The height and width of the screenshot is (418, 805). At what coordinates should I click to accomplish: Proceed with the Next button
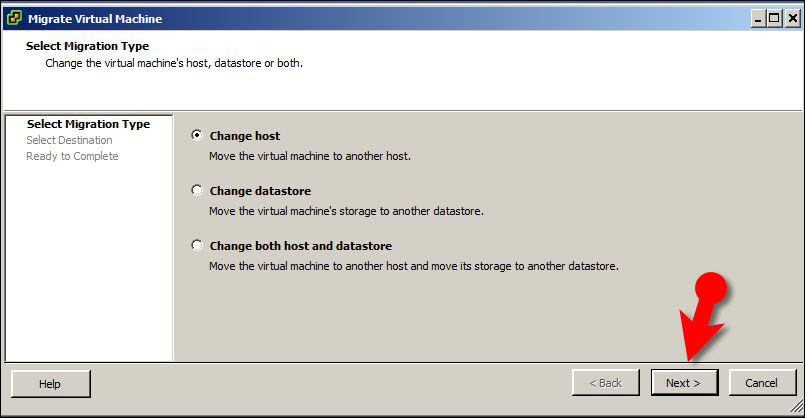pyautogui.click(x=684, y=383)
